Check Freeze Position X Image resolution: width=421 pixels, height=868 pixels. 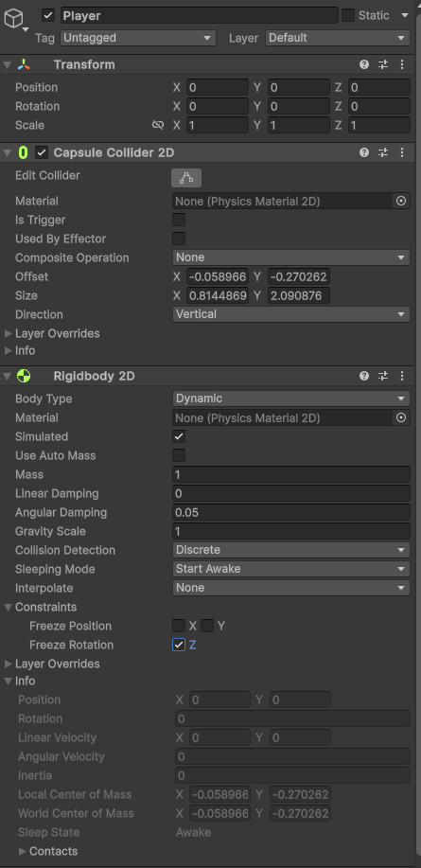tap(179, 626)
